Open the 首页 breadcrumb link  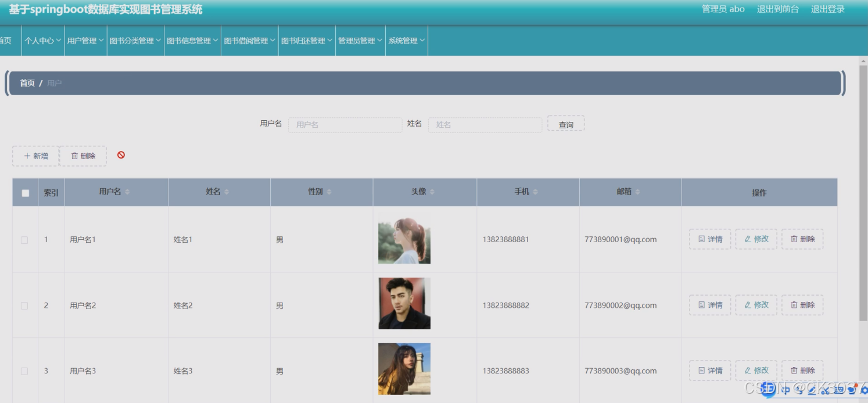coord(27,83)
